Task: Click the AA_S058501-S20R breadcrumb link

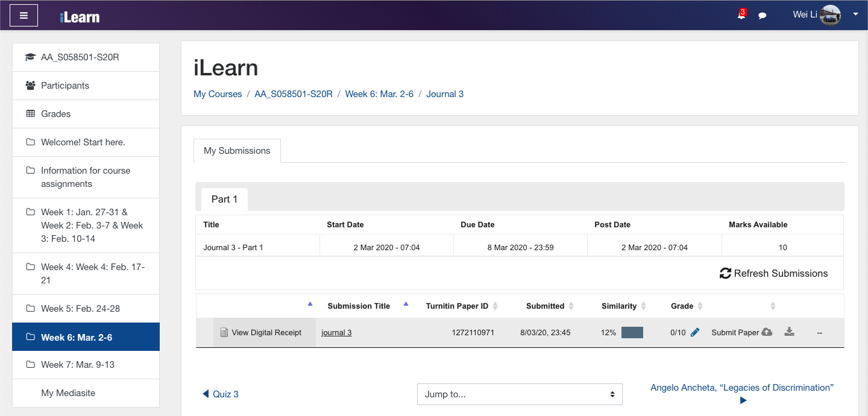Action: pyautogui.click(x=294, y=94)
